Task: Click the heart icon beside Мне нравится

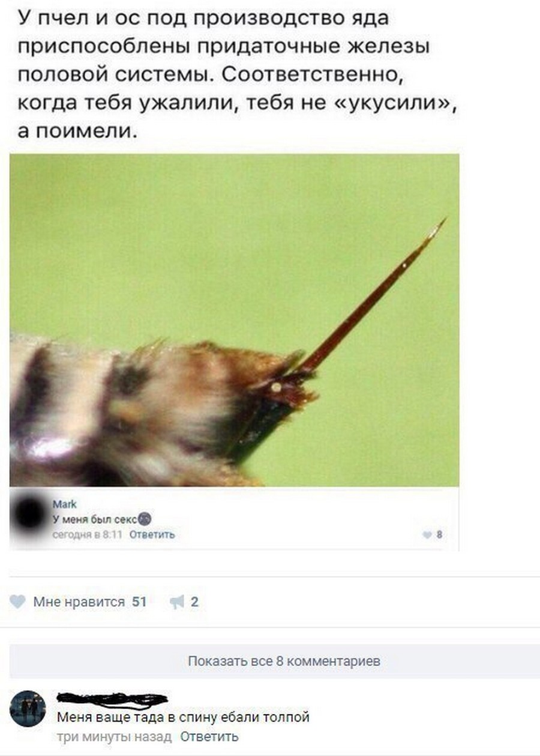Action: (x=19, y=602)
